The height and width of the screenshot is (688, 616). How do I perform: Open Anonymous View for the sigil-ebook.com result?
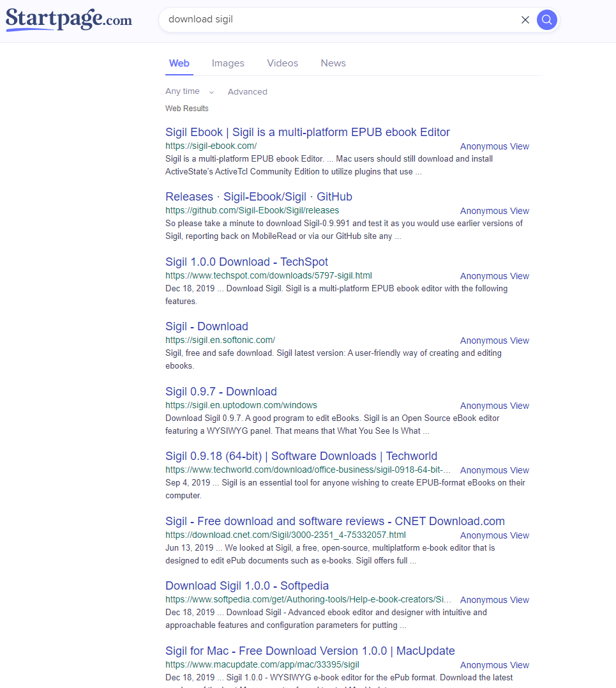point(495,146)
